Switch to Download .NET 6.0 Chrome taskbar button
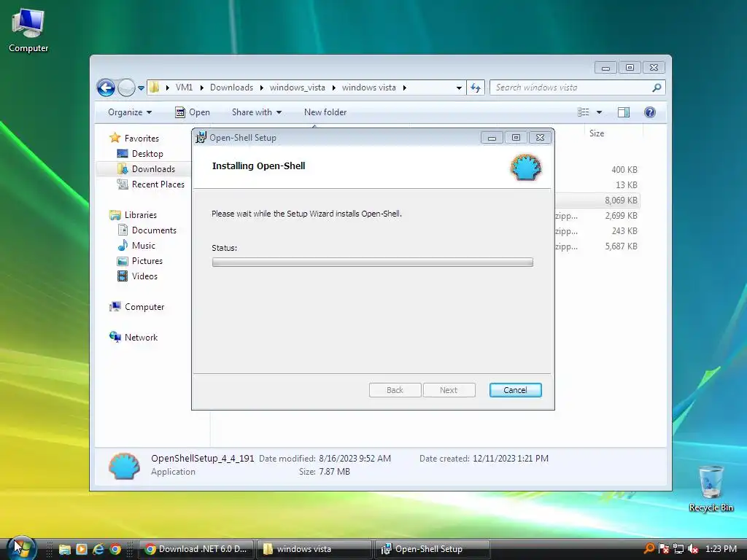Screen dimensions: 747x560 (x=196, y=549)
